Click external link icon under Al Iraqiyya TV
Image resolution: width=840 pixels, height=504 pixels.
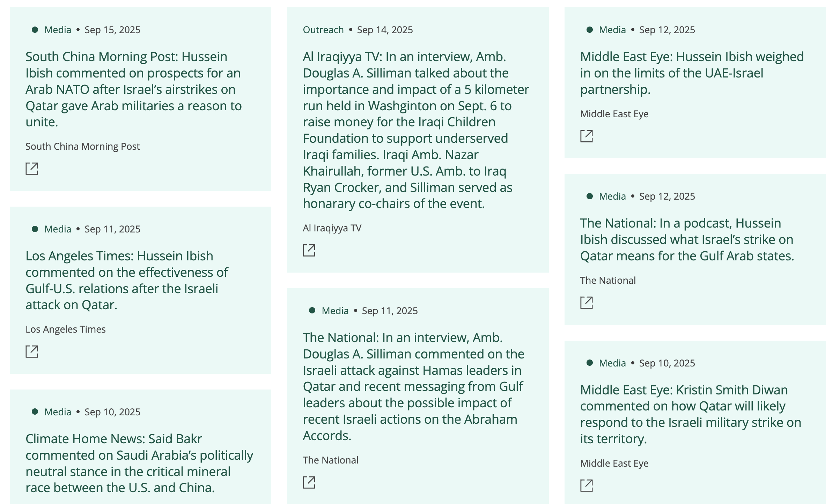coord(309,250)
